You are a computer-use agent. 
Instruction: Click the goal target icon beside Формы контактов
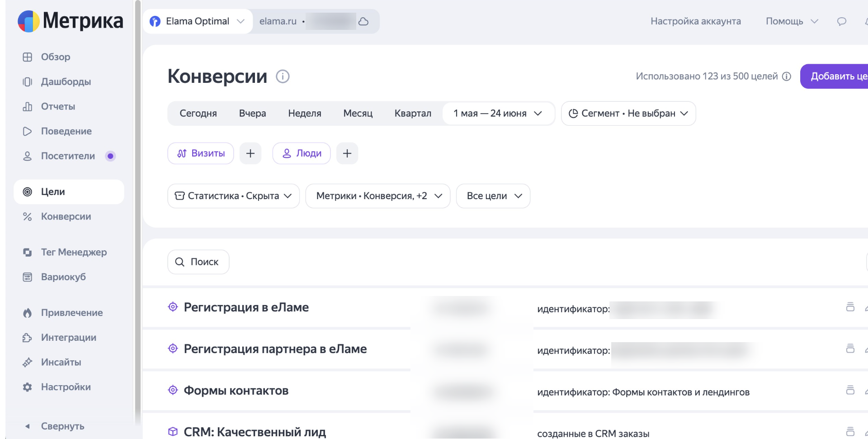[x=173, y=390]
